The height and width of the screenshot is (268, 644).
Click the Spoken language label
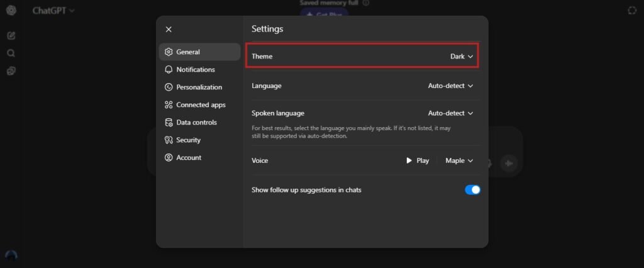tap(278, 113)
